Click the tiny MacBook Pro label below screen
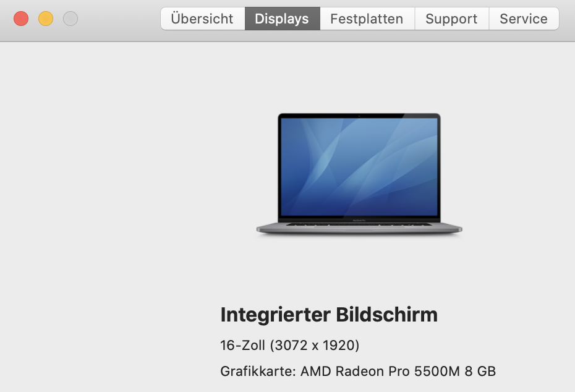 [x=359, y=220]
